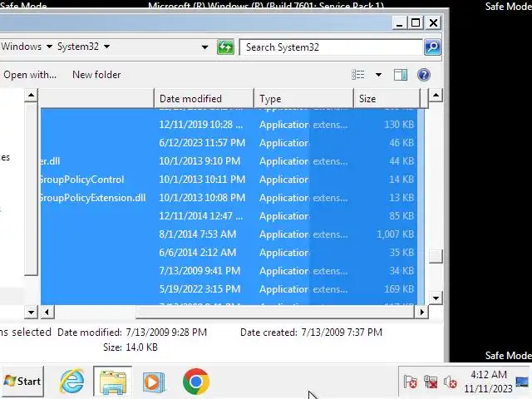Open the view options dropdown arrow
Image resolution: width=532 pixels, height=399 pixels.
coord(378,75)
